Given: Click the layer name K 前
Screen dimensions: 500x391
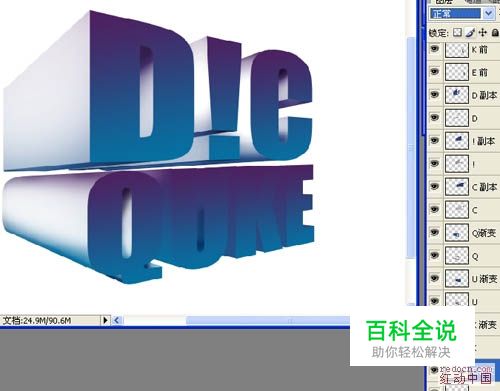Looking at the screenshot, I should click(480, 50).
